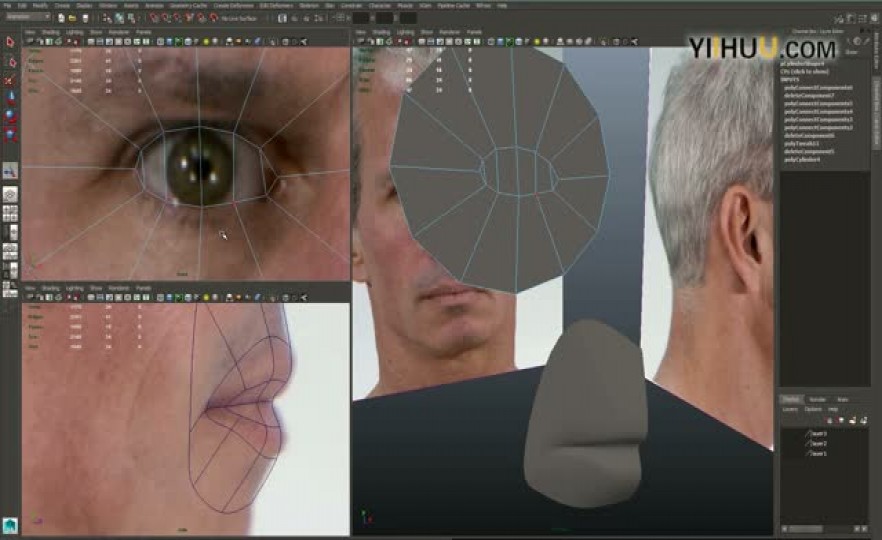Click the construction history icon in status line
Screen dimensions: 882x540
[282, 19]
